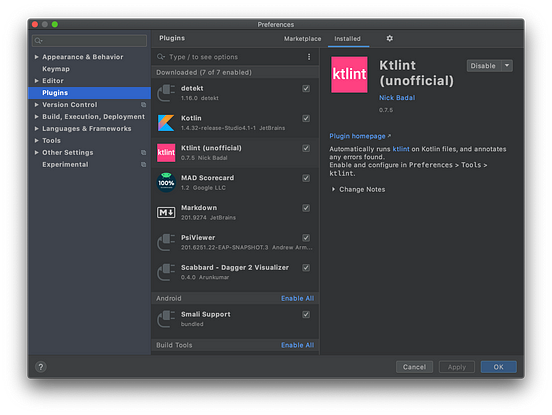Toggle the PsiViewer plugin checkbox
This screenshot has width=552, height=415.
(x=306, y=238)
